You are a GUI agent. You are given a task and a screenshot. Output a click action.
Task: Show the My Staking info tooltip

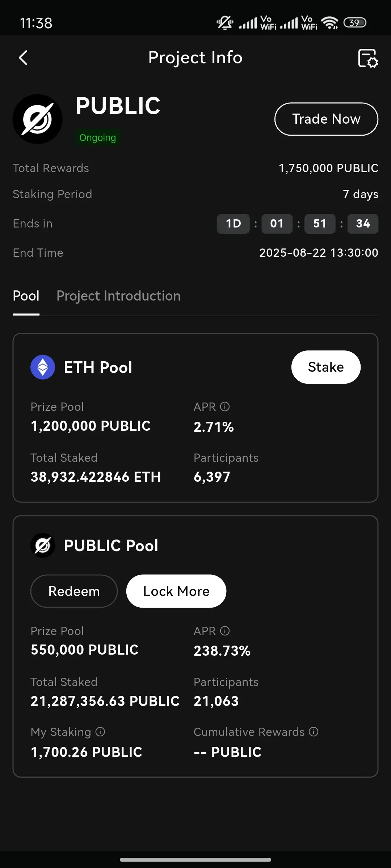click(x=100, y=732)
